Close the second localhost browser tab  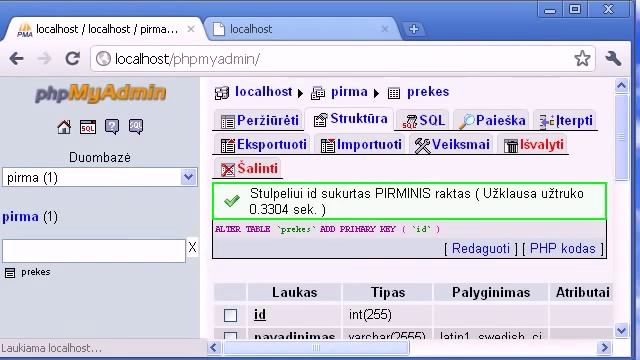point(384,29)
